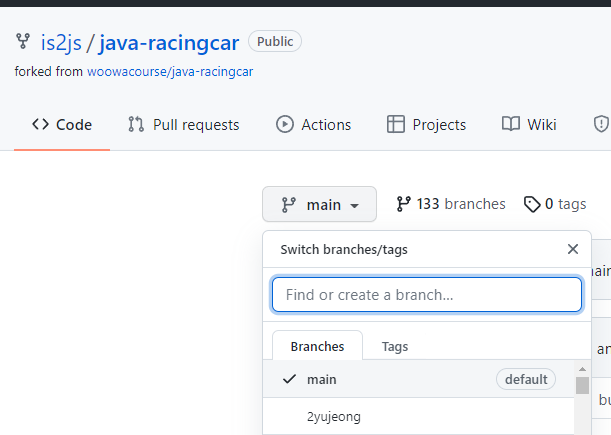Viewport: 611px width, 435px height.
Task: Open the java-racingcar repository link
Action: (x=169, y=42)
